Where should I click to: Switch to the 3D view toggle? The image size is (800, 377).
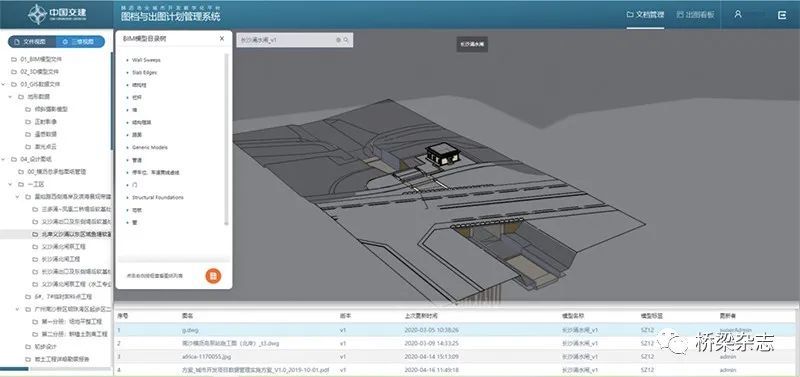click(x=79, y=42)
